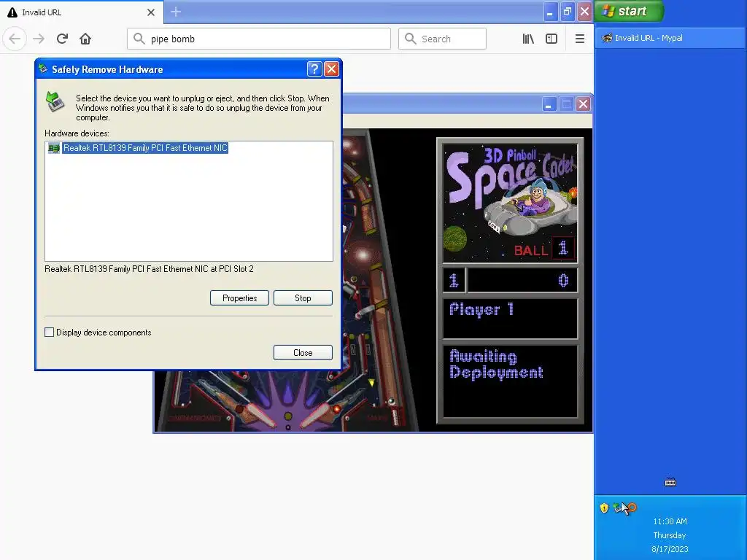Click the Close button in dialog

click(x=303, y=353)
